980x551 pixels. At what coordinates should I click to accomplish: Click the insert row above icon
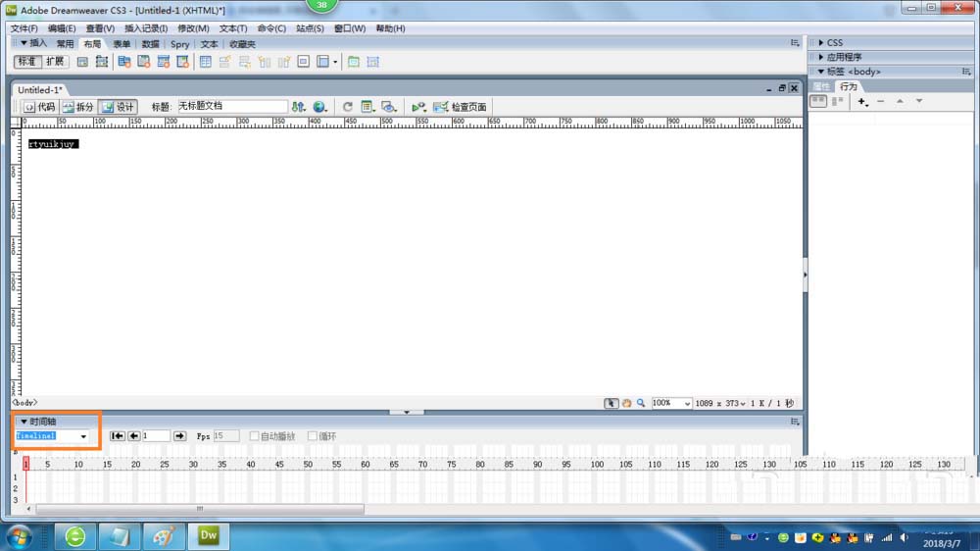pos(225,62)
